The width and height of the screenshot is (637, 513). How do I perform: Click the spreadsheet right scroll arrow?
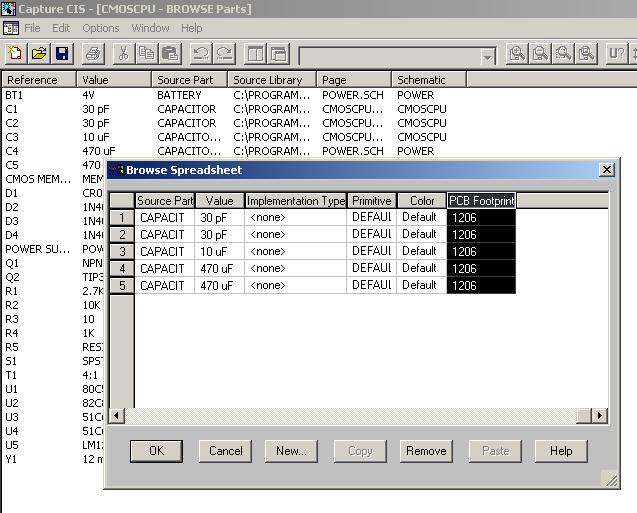coord(600,416)
